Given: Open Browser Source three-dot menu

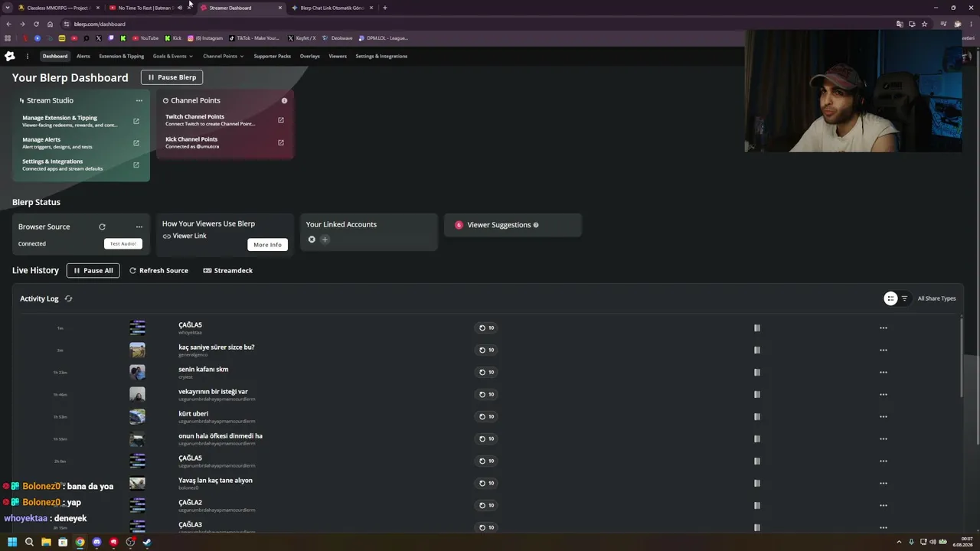Looking at the screenshot, I should (x=139, y=227).
